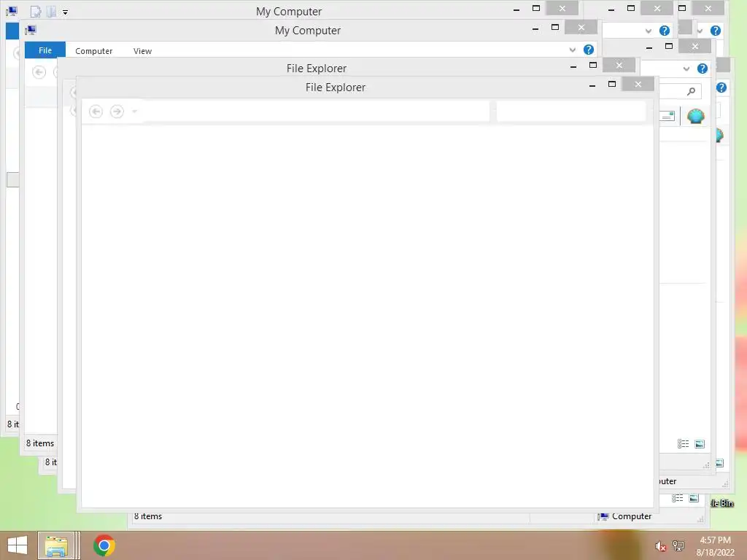Click the magnifier search icon in background window

tap(692, 91)
